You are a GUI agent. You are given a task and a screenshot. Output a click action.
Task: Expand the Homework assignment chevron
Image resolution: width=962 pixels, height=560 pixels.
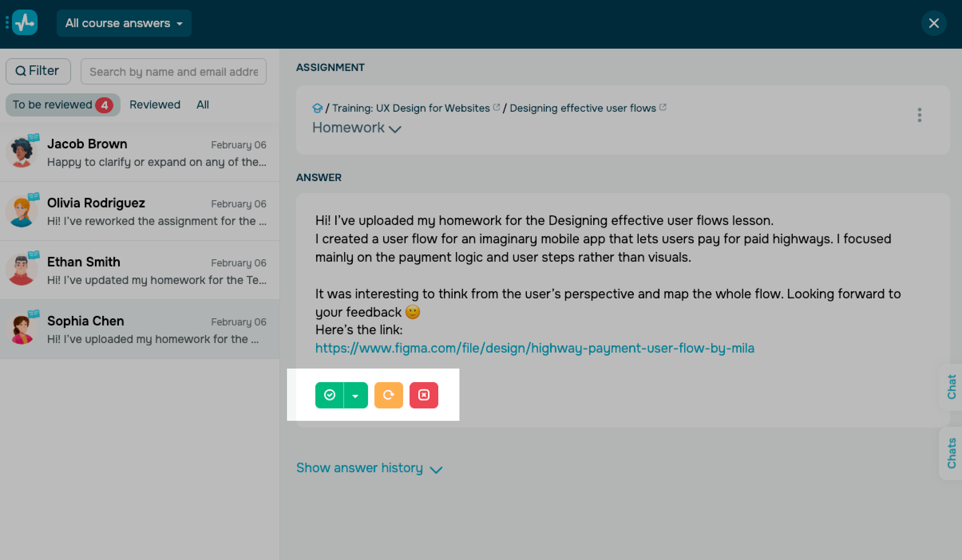[x=395, y=129]
